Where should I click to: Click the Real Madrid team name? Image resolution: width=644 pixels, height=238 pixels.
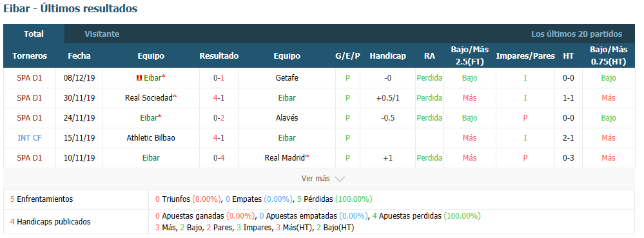284,158
